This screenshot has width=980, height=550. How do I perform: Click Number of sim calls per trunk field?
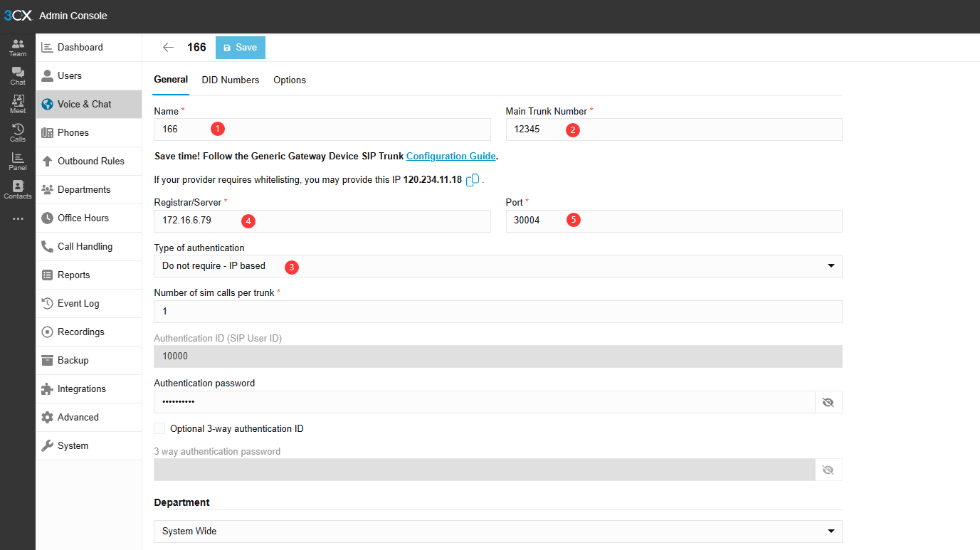tap(498, 312)
